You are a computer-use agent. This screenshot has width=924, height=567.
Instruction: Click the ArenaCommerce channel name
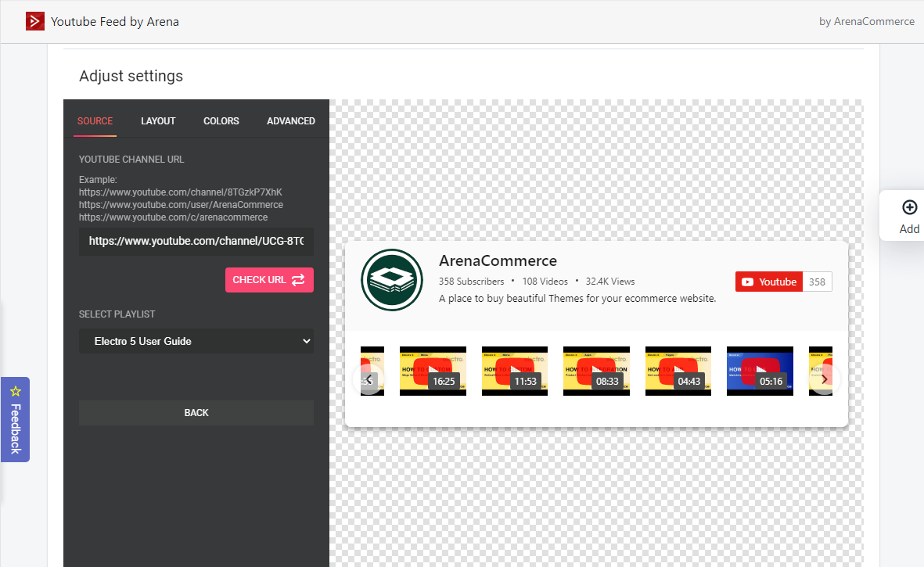tap(498, 260)
